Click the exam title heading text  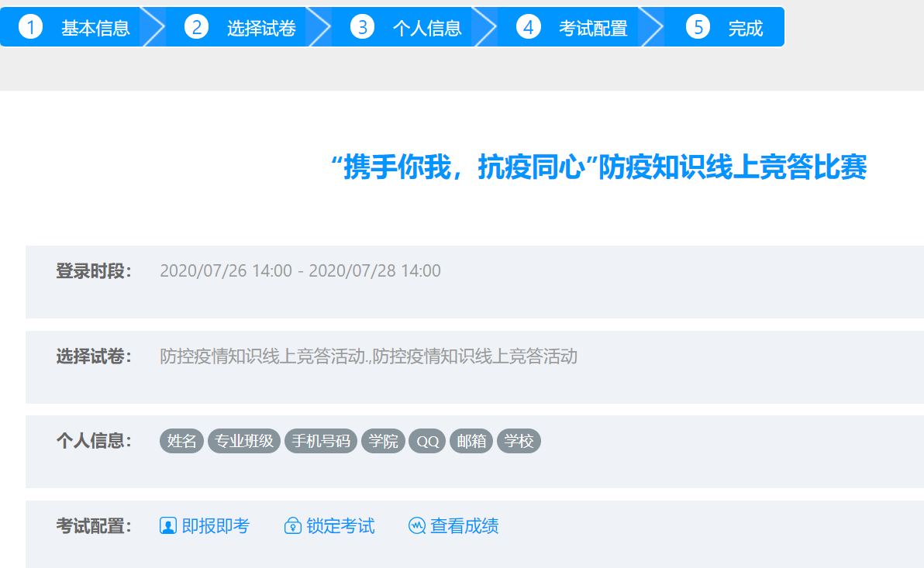[x=598, y=167]
